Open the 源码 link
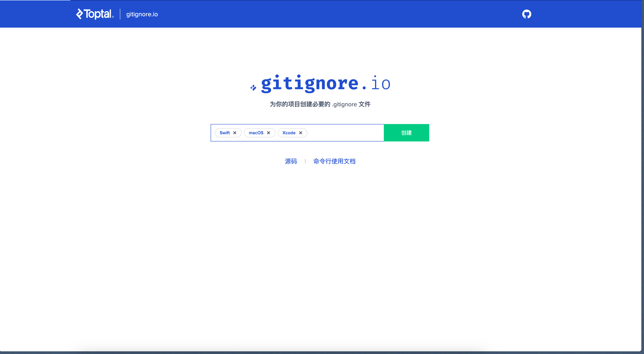This screenshot has width=644, height=354. pos(291,161)
